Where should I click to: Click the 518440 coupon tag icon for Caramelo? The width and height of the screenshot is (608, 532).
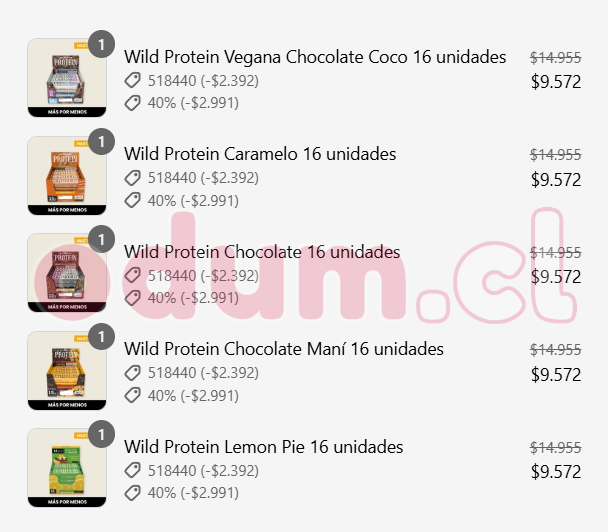133,178
